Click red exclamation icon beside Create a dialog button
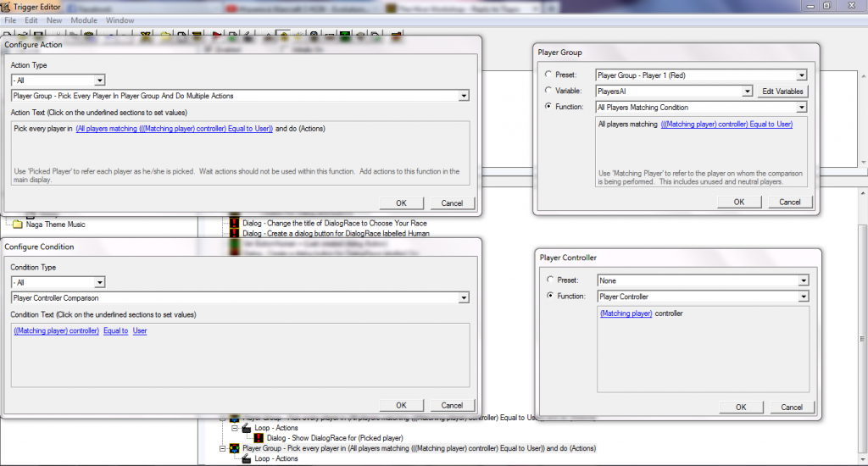 point(234,233)
